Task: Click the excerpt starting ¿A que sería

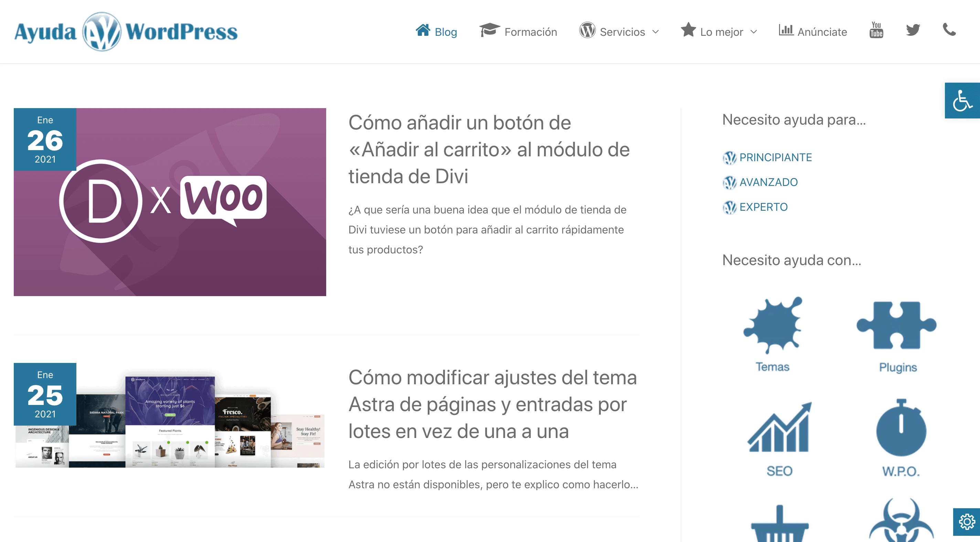Action: (x=487, y=230)
